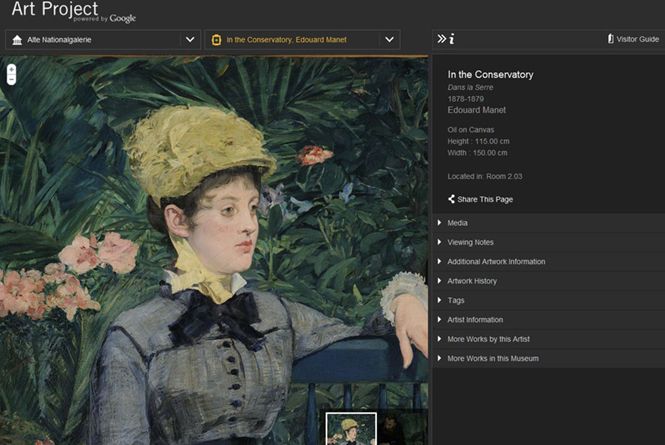
Task: Click the share icon beside Share This Page
Action: 452,199
